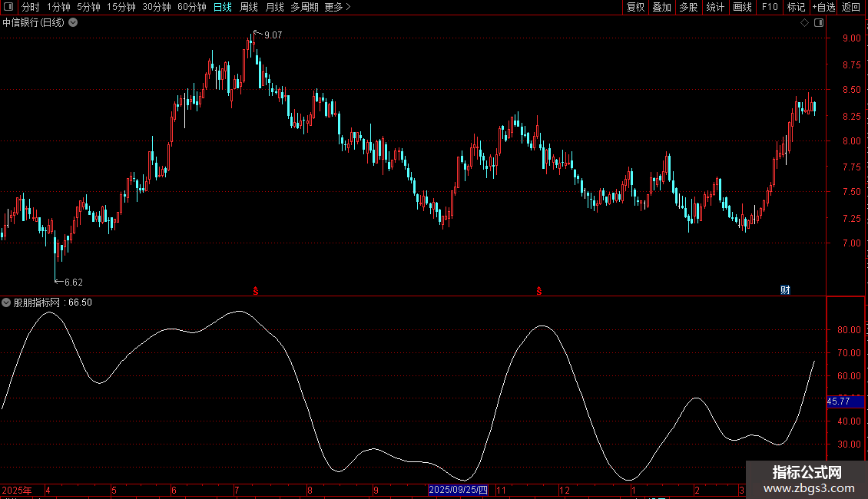Image resolution: width=868 pixels, height=499 pixels.
Task: Click the 45.77 indicator value marker on the axis
Action: pos(840,401)
